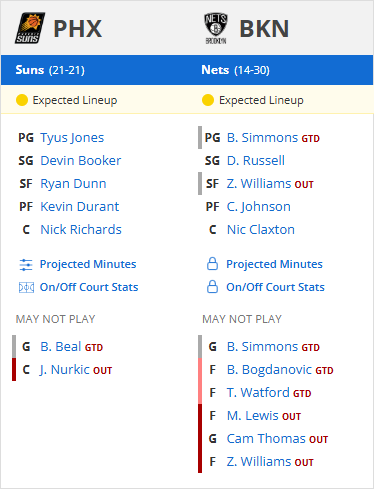Click the Nets On/Off Court Stats lock icon

[213, 287]
